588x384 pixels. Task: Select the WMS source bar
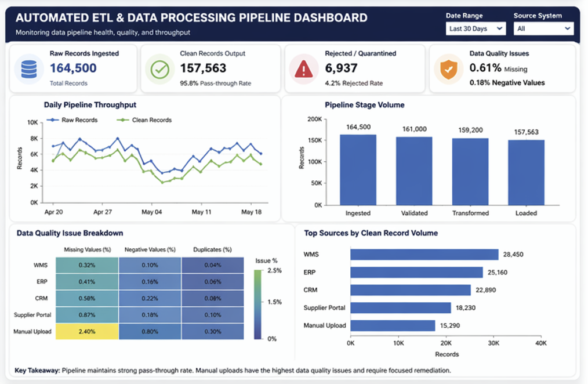(x=424, y=255)
